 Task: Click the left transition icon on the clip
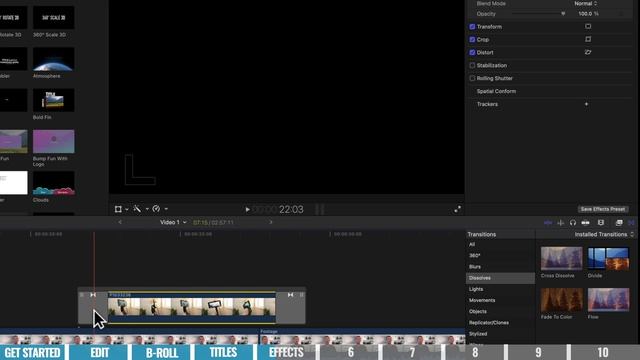93,295
